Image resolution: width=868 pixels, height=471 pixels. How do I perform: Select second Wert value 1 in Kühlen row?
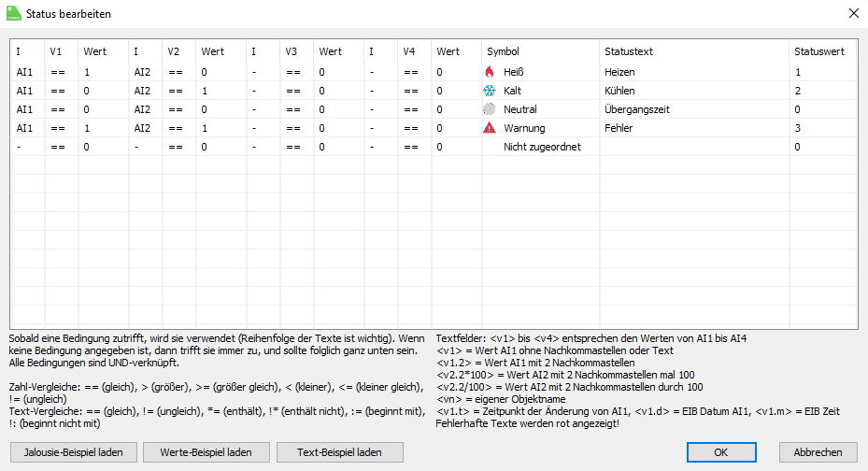click(x=205, y=91)
